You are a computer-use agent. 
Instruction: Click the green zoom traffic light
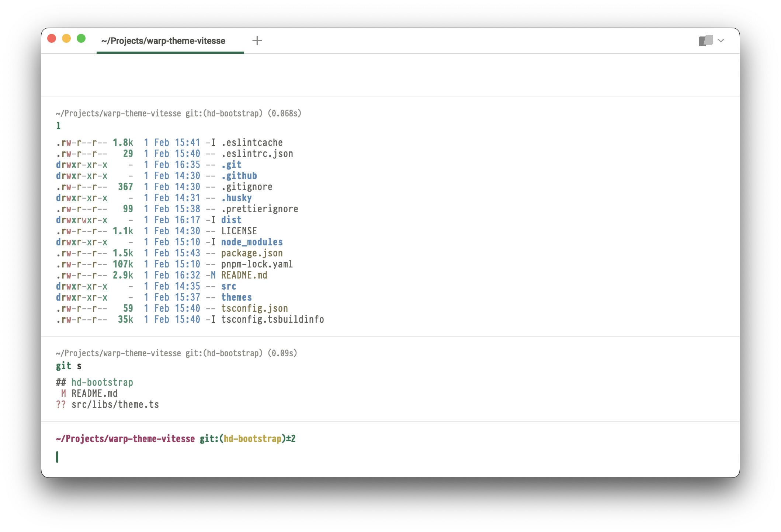tap(80, 38)
